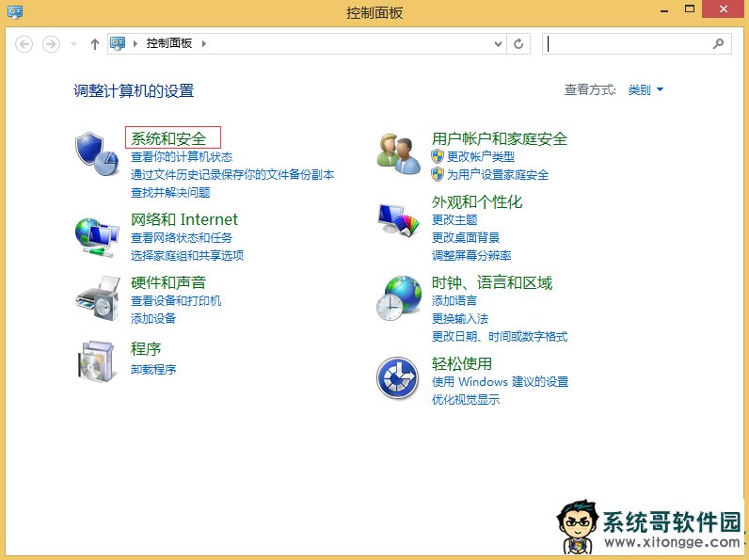
Task: Click 更改帐户类型 link
Action: click(481, 156)
